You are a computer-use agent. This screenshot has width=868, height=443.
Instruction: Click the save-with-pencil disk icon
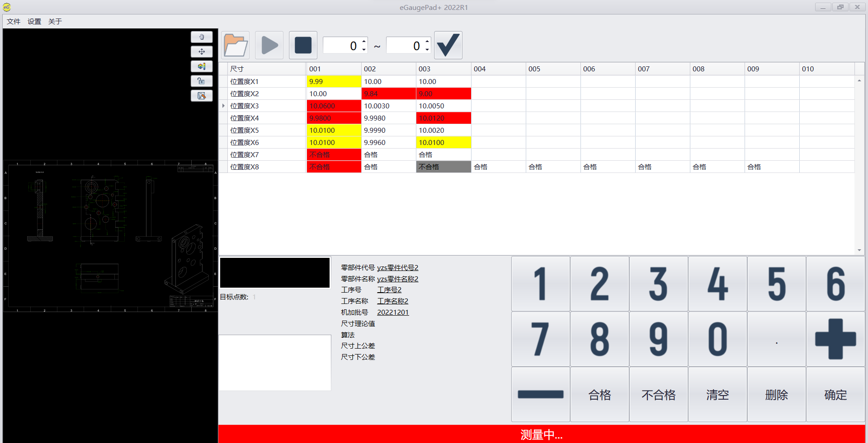pos(202,96)
